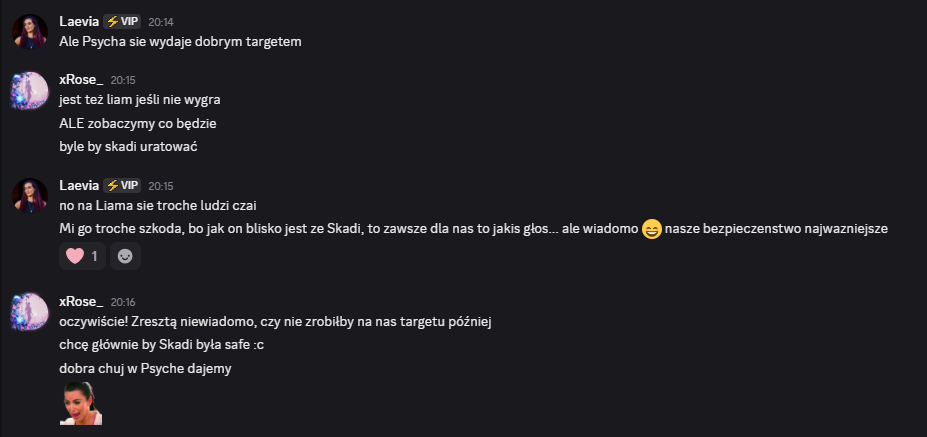Click the xRose_ username on the 20:16 message
The image size is (927, 437).
(x=81, y=301)
